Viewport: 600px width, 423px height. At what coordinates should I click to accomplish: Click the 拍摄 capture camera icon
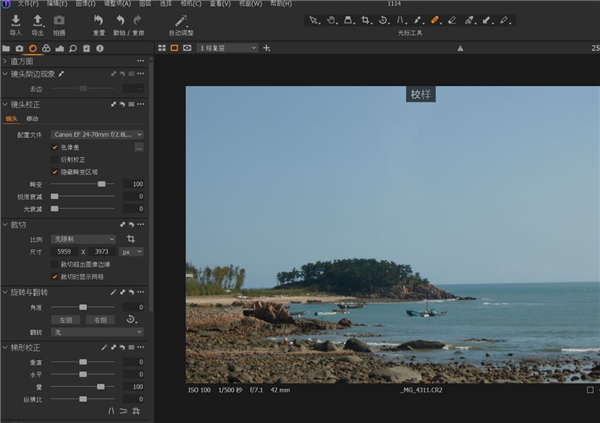(x=59, y=20)
